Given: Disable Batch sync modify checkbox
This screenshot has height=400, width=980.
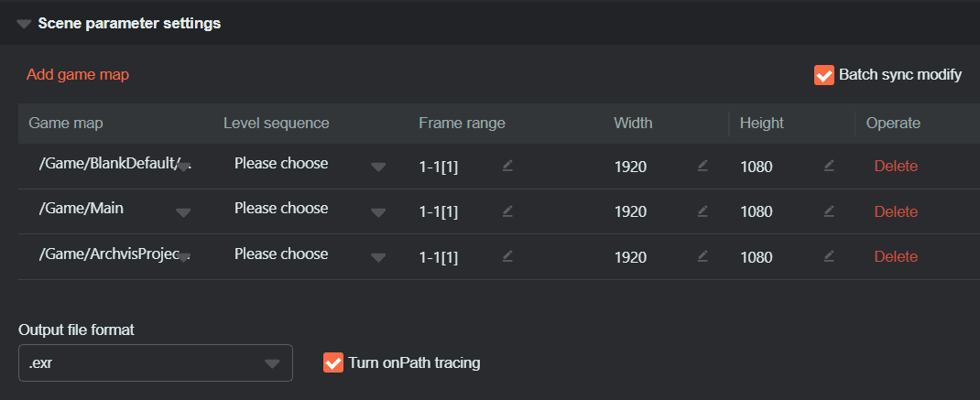Looking at the screenshot, I should (x=824, y=75).
